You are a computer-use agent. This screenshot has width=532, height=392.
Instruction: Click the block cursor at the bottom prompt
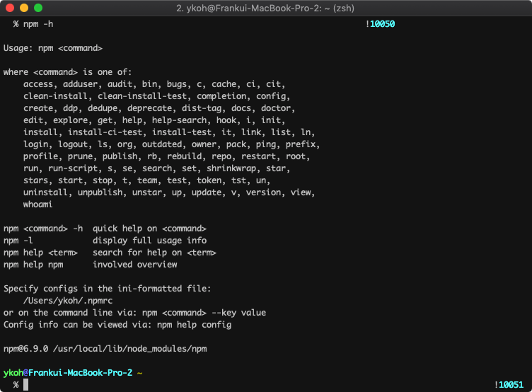pyautogui.click(x=25, y=384)
